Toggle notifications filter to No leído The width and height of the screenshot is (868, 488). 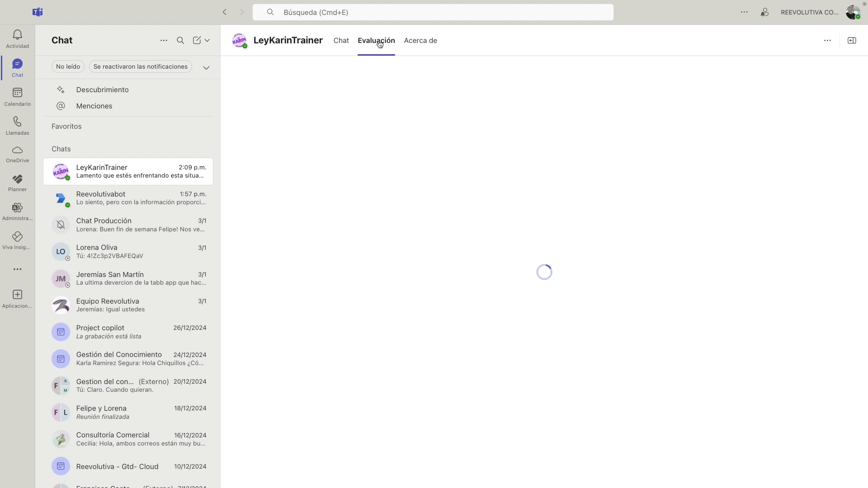point(67,66)
